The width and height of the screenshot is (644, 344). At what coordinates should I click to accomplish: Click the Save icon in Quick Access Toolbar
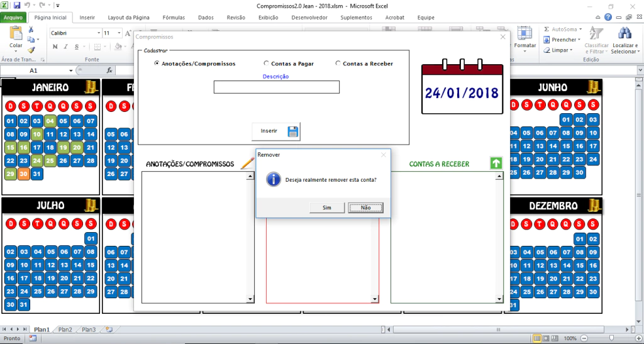point(16,5)
